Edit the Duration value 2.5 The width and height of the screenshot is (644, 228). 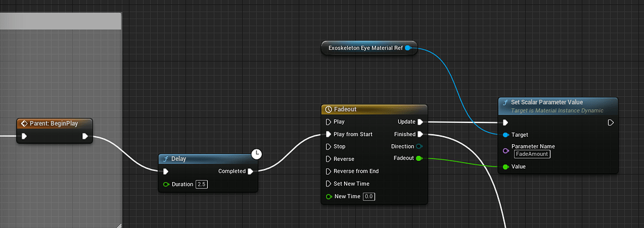pos(201,185)
